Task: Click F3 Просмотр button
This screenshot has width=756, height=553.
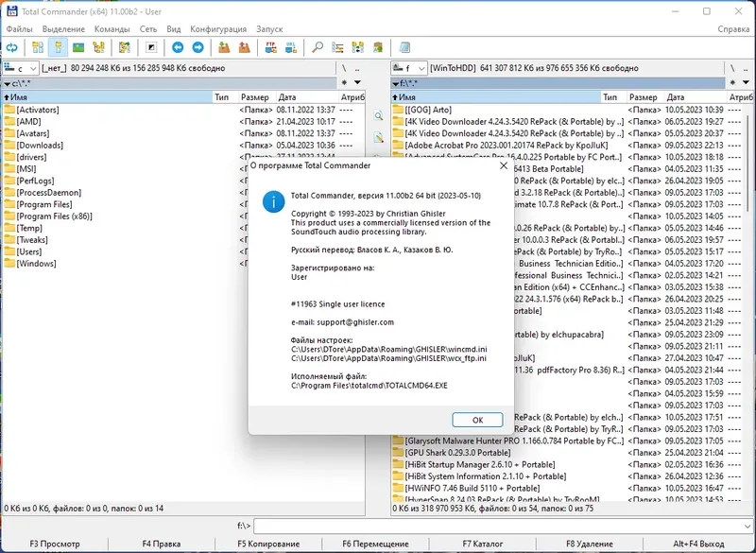Action: point(55,544)
